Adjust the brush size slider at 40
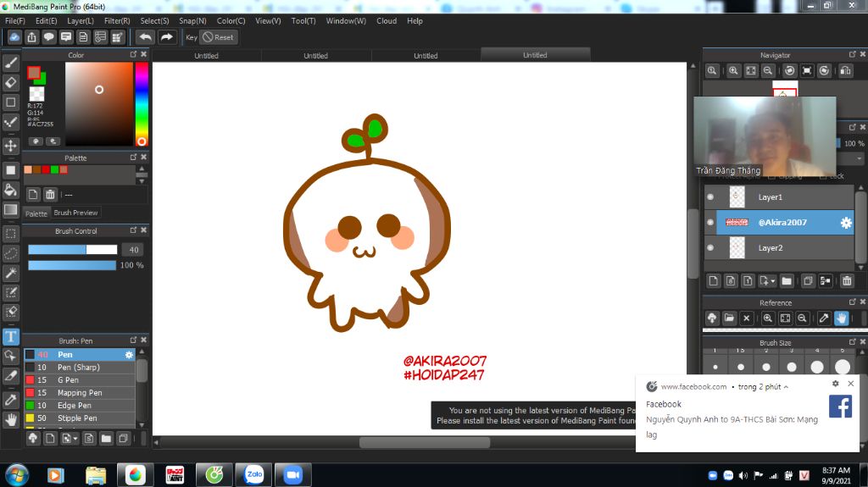868x487 pixels. pos(73,250)
